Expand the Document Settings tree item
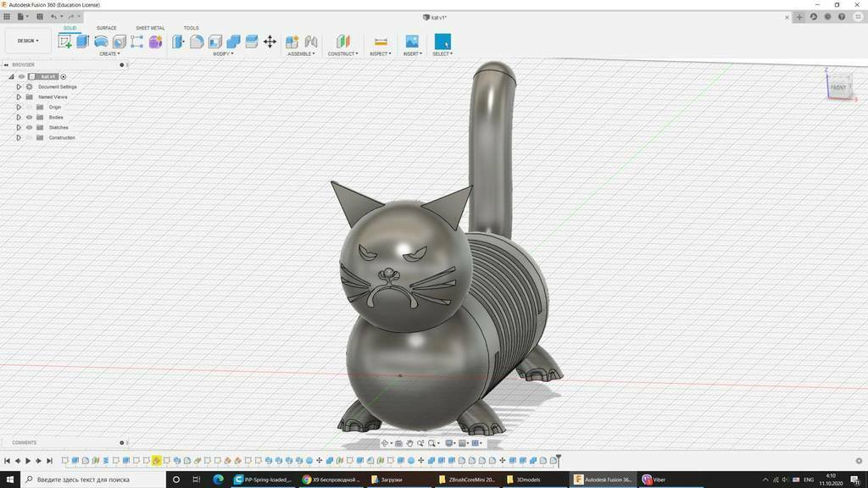The width and height of the screenshot is (868, 488). tap(19, 86)
